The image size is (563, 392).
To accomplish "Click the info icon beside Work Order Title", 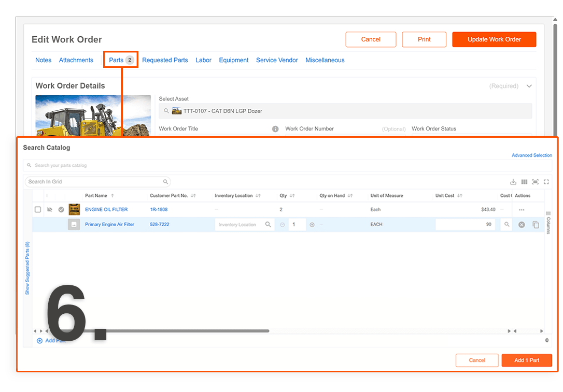I will click(275, 129).
